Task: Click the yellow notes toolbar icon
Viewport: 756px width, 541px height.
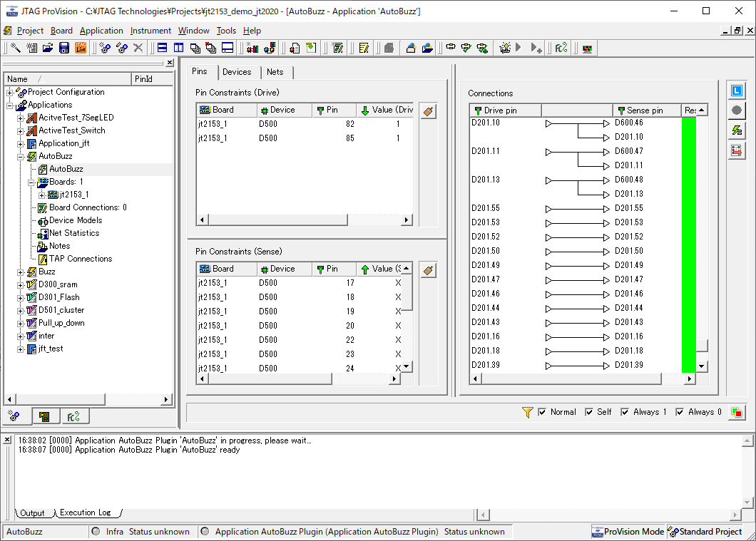Action: (x=364, y=48)
